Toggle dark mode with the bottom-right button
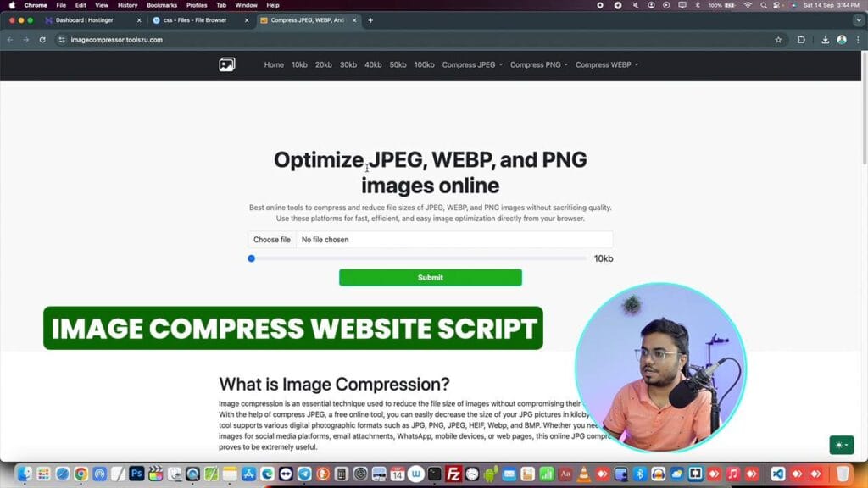 tap(840, 444)
